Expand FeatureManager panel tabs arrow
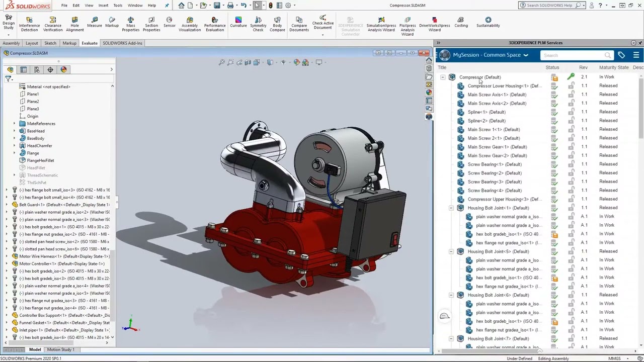The image size is (644, 362). (111, 69)
